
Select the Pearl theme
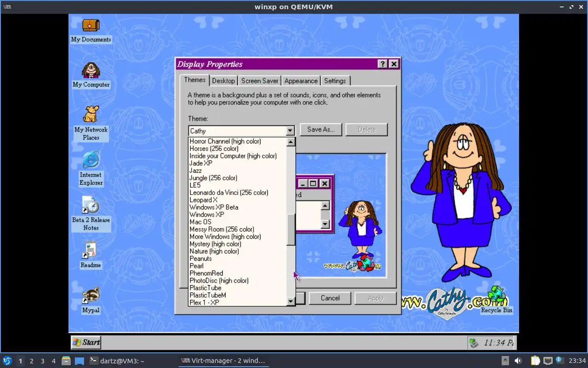238,266
